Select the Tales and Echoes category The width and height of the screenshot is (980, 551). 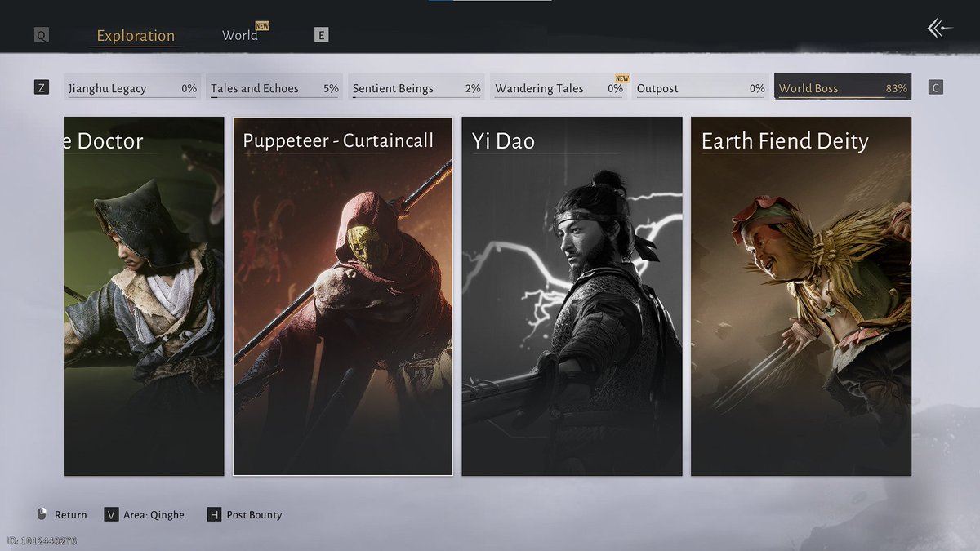(274, 88)
